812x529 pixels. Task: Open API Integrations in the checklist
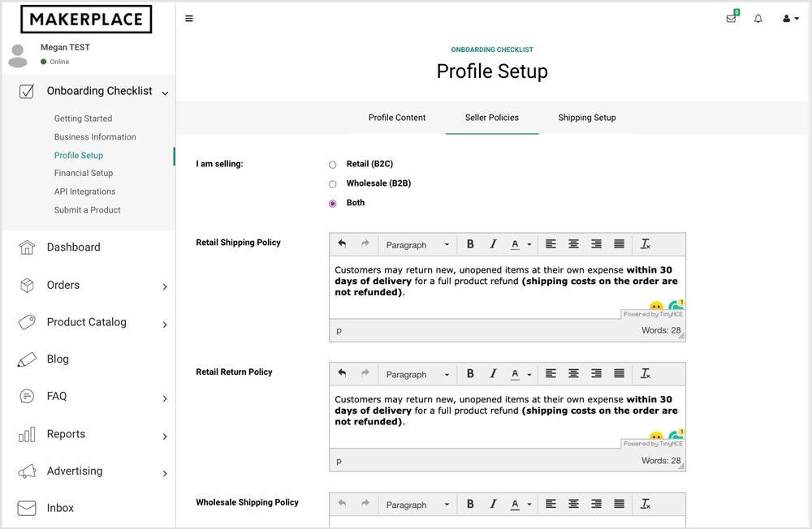pyautogui.click(x=85, y=191)
